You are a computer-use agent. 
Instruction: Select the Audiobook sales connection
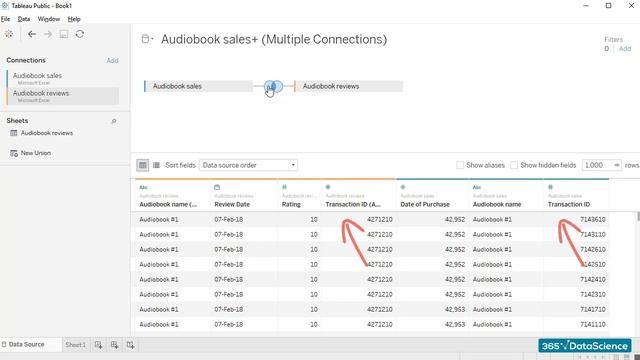point(63,78)
